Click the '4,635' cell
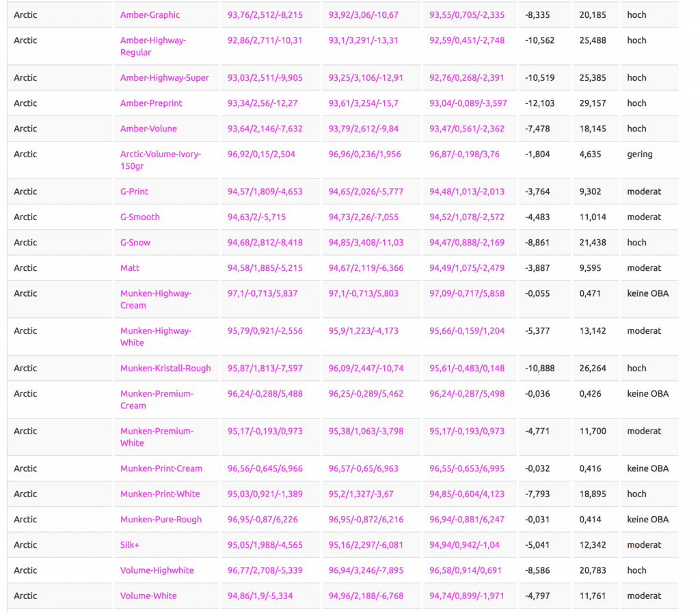Image resolution: width=700 pixels, height=612 pixels. pos(590,154)
